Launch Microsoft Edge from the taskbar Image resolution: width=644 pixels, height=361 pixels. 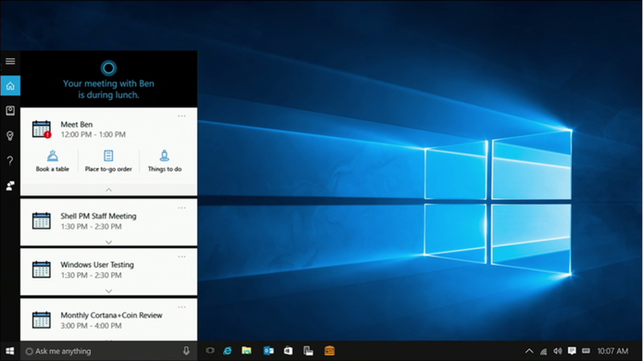tap(228, 351)
